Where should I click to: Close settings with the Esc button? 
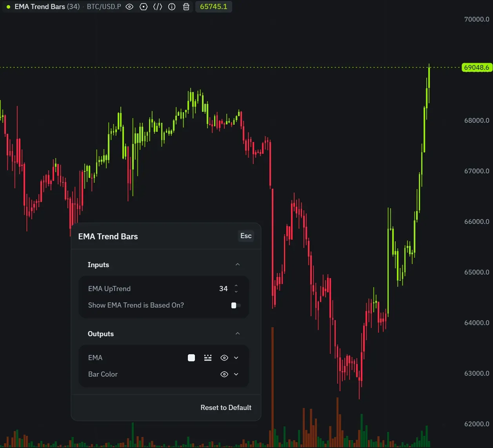(246, 236)
